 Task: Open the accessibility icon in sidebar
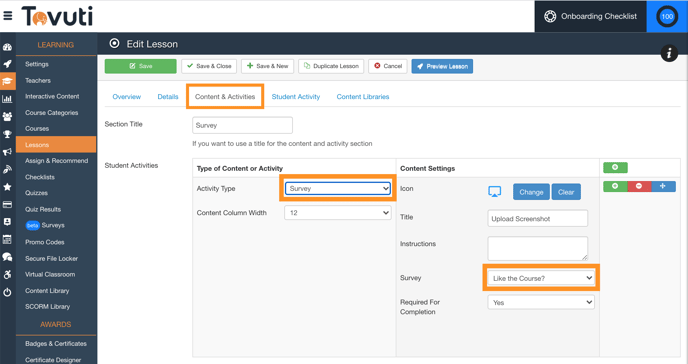click(7, 275)
